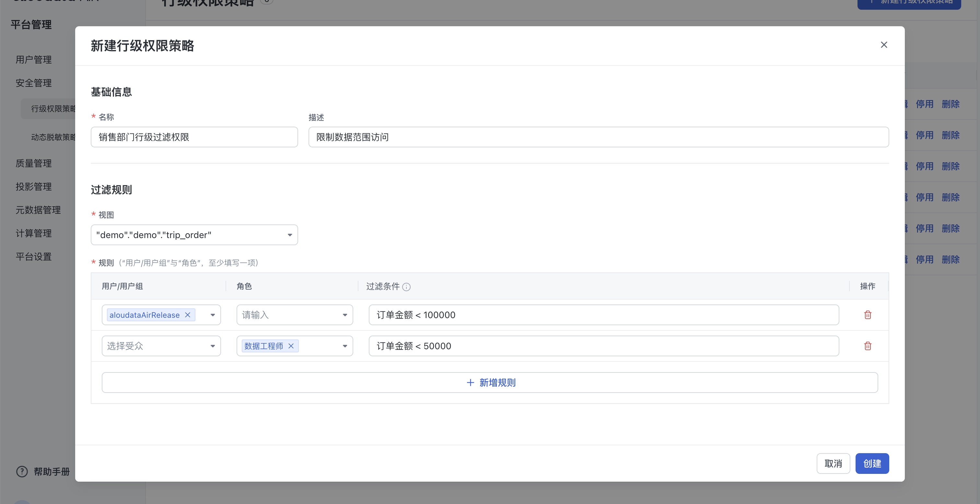Open 用户管理 in the sidebar
Image resolution: width=980 pixels, height=504 pixels.
34,60
